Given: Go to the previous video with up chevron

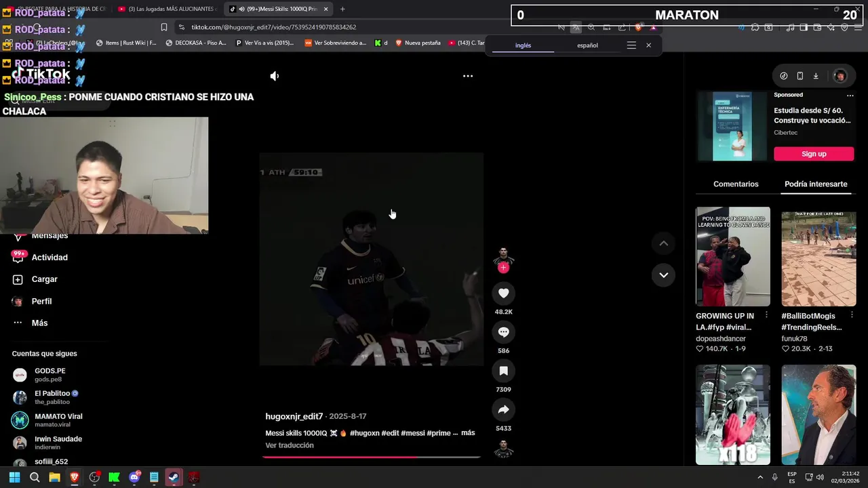Looking at the screenshot, I should click(x=663, y=243).
